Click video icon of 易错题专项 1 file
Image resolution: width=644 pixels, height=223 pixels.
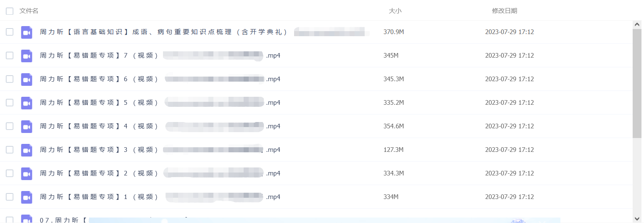pos(26,197)
